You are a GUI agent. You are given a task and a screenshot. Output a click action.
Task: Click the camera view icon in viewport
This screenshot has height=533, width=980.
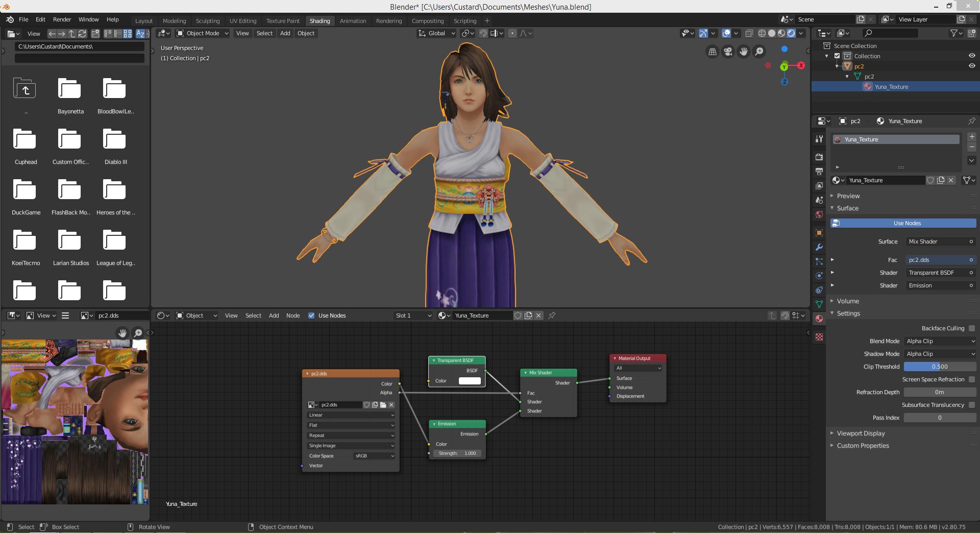[728, 52]
